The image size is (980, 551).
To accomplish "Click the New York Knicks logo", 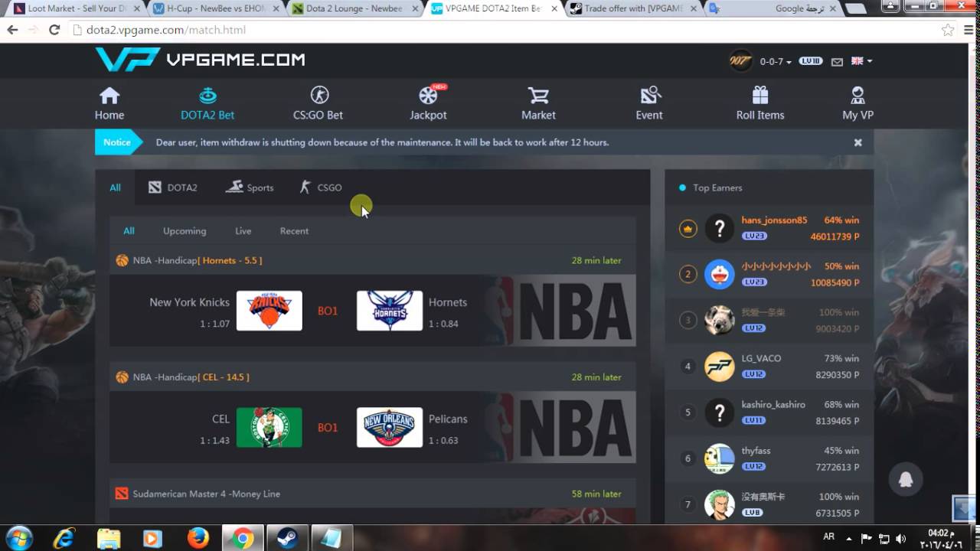I will click(269, 311).
